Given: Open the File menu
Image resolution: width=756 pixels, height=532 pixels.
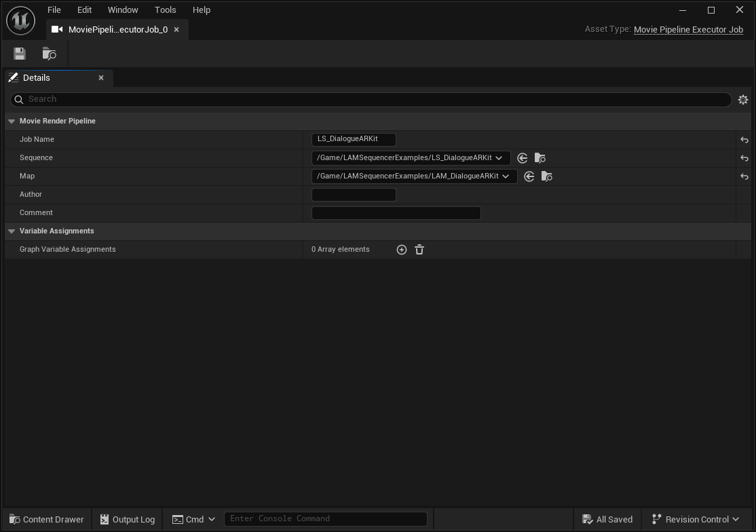Looking at the screenshot, I should 54,10.
